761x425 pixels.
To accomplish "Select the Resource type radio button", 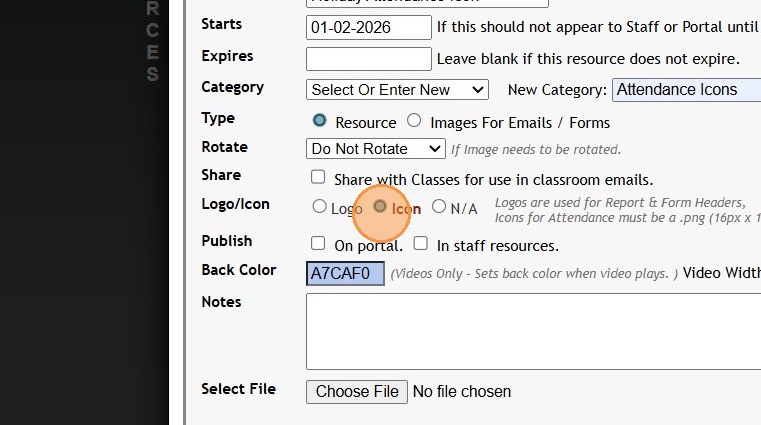I will coord(319,121).
